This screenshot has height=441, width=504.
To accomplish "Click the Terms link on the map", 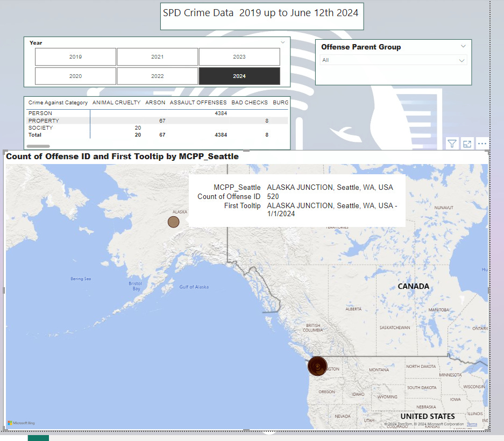I will point(472,424).
